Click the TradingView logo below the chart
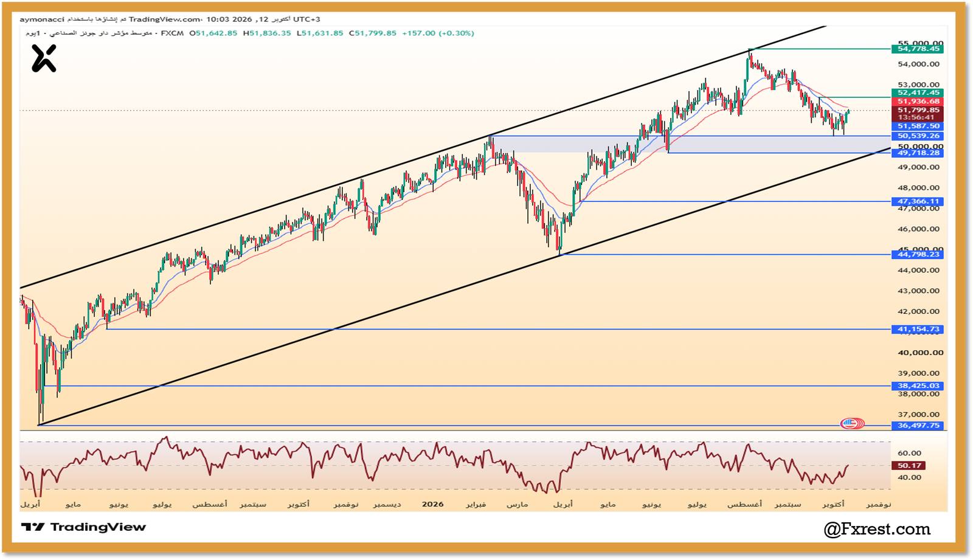This screenshot has height=560, width=973. click(x=83, y=527)
